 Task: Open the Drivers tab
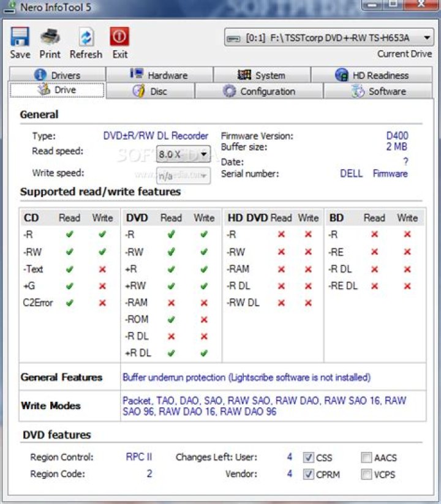pyautogui.click(x=58, y=75)
